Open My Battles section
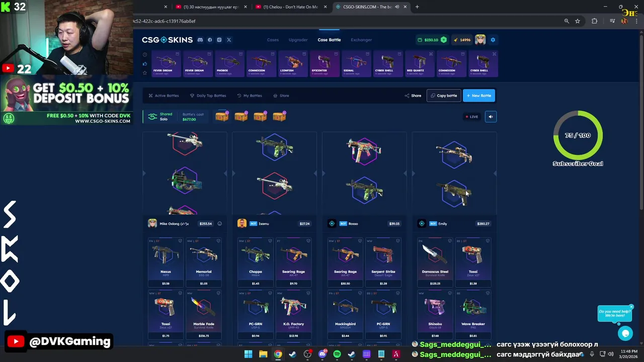 [250, 96]
